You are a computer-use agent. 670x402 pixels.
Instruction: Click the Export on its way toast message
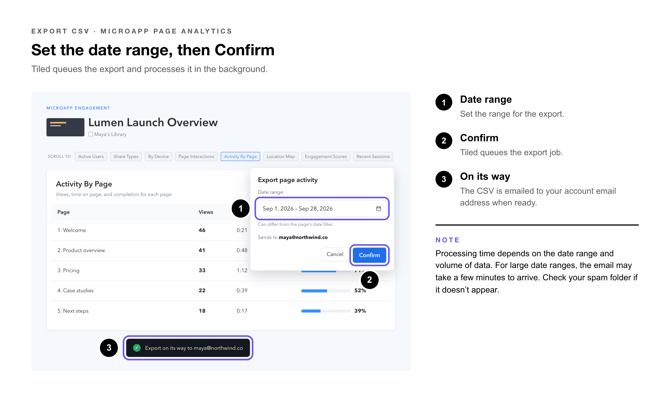[x=188, y=348]
